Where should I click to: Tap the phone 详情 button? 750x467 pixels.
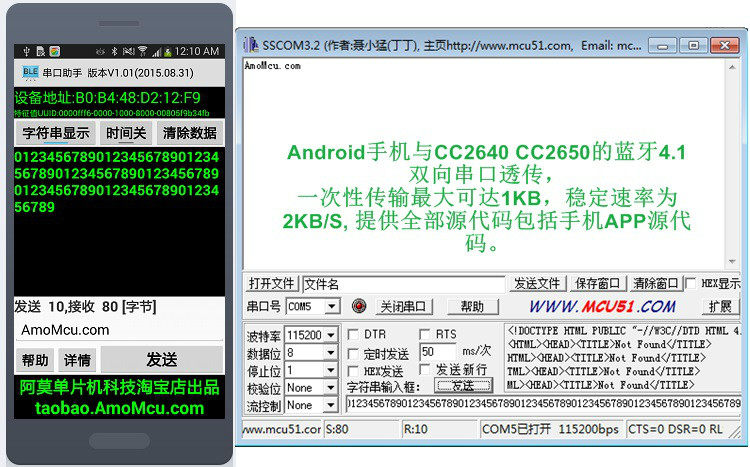tap(77, 360)
